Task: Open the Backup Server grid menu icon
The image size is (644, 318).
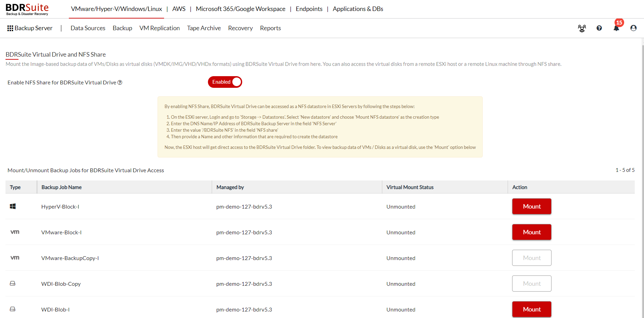Action: click(10, 28)
